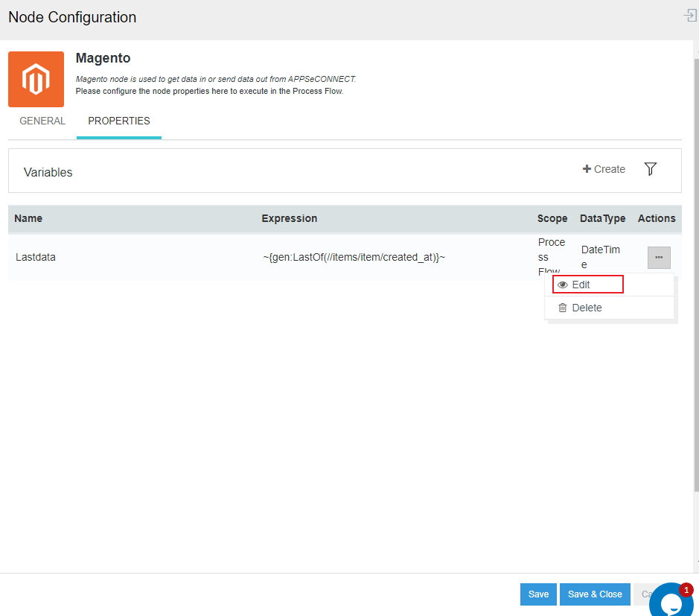Open the chat support widget
699x616 pixels.
point(672,600)
